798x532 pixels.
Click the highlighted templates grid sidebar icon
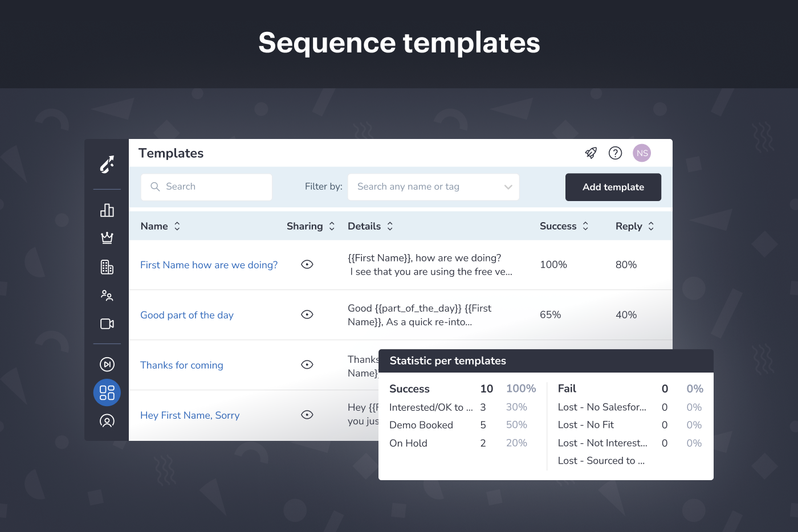pos(107,392)
